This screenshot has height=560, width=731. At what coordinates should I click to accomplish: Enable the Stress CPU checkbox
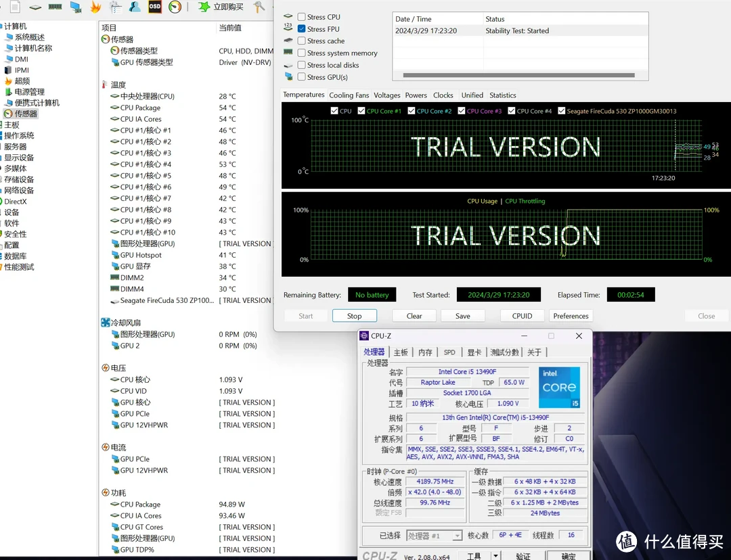pyautogui.click(x=302, y=17)
